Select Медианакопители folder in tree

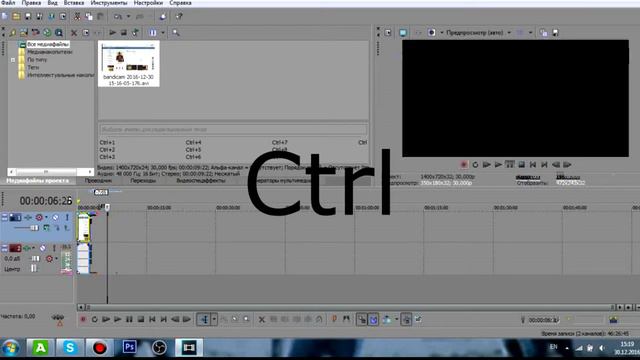point(49,52)
